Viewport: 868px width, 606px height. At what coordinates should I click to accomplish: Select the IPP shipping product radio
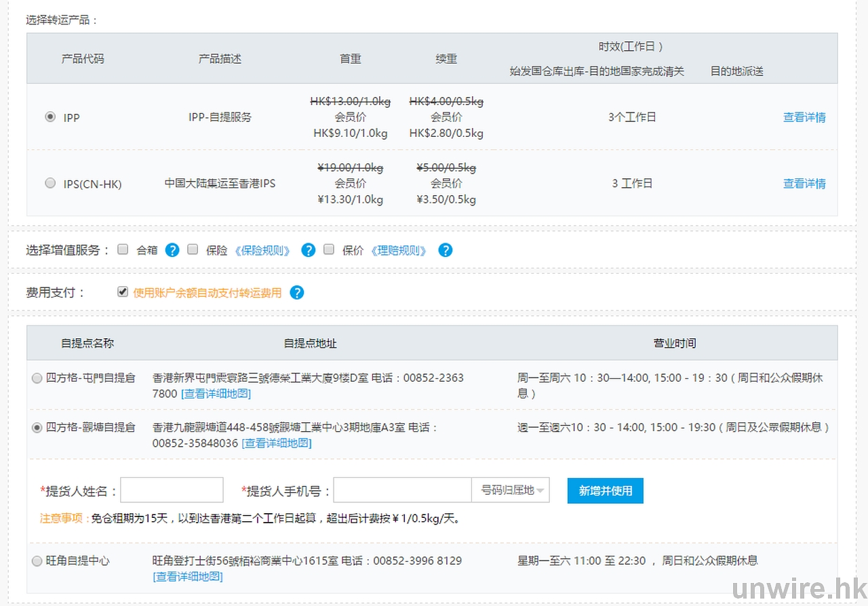click(50, 117)
